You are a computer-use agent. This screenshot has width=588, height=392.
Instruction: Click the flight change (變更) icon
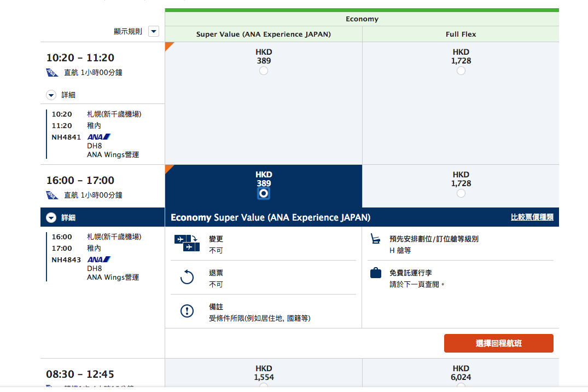[x=187, y=243]
